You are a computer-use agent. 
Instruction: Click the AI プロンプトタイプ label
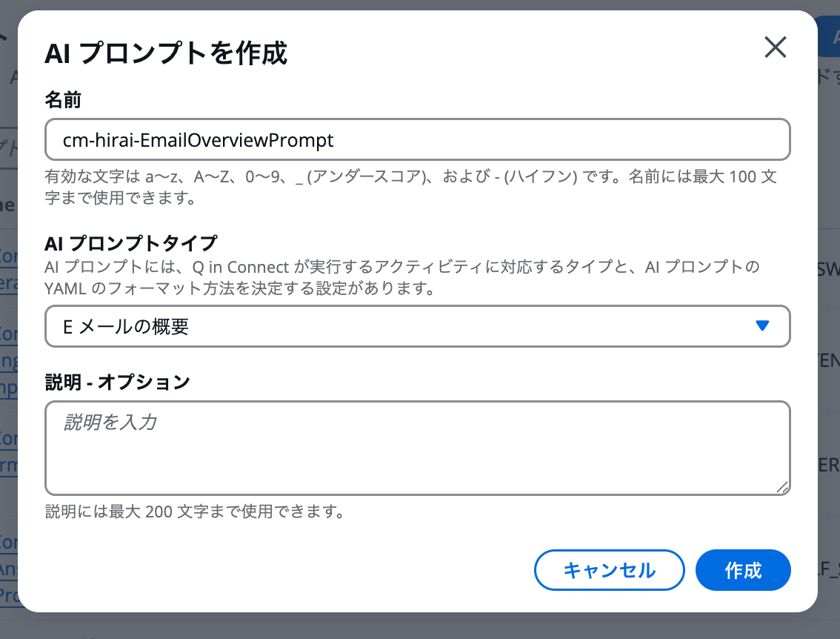(x=131, y=242)
